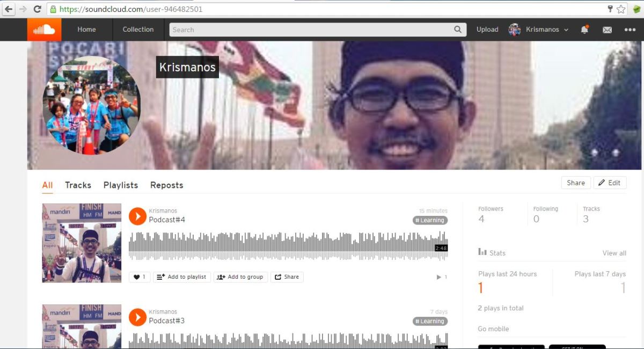Click the #Learning tag on Podcast#4
Viewport: 644px width, 349px height.
[430, 220]
